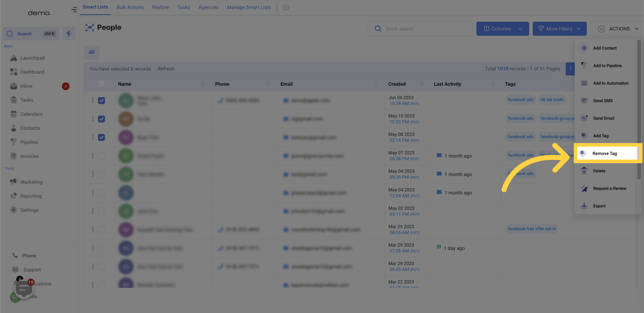
Task: Click the lightning bolt quick actions button
Action: [69, 34]
